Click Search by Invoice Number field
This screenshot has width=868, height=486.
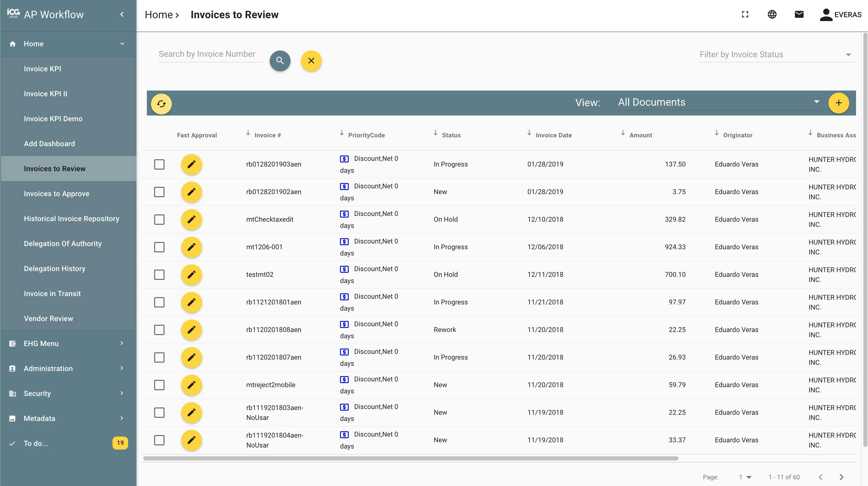(210, 54)
